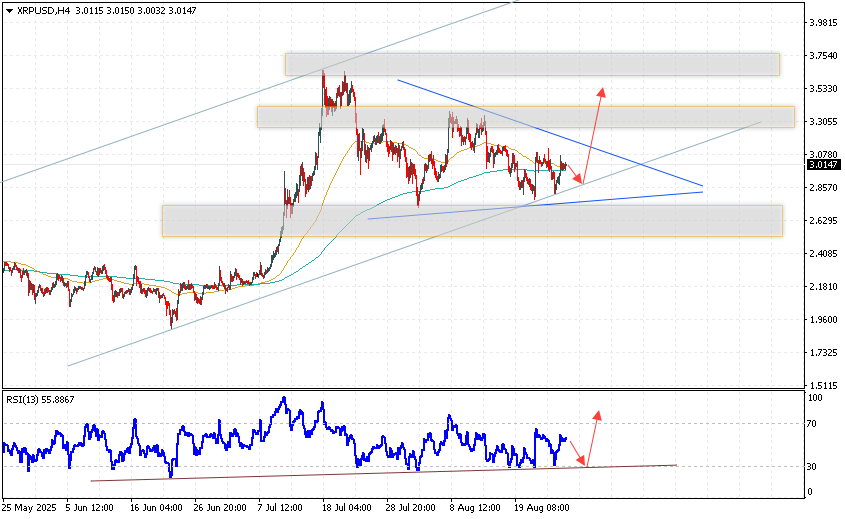Click the RSI 30 level label

tap(812, 467)
